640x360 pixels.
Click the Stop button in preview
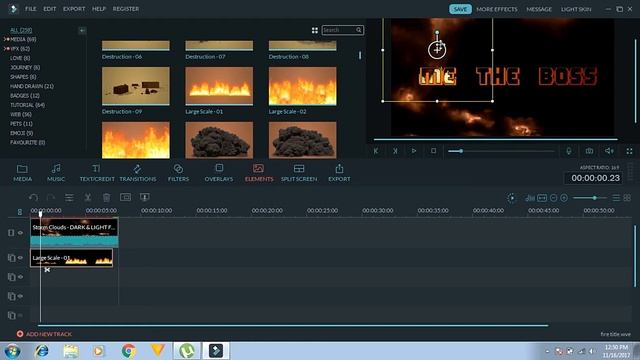433,151
